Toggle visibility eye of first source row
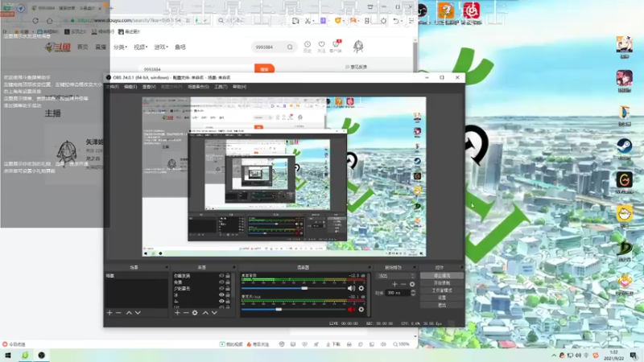Viewport: 644px width, 362px height. [x=222, y=276]
